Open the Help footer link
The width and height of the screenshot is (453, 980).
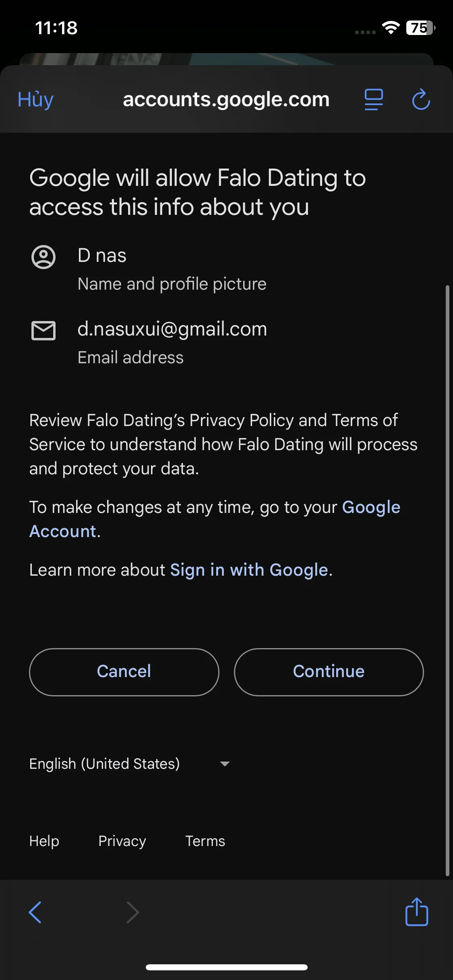tap(44, 841)
